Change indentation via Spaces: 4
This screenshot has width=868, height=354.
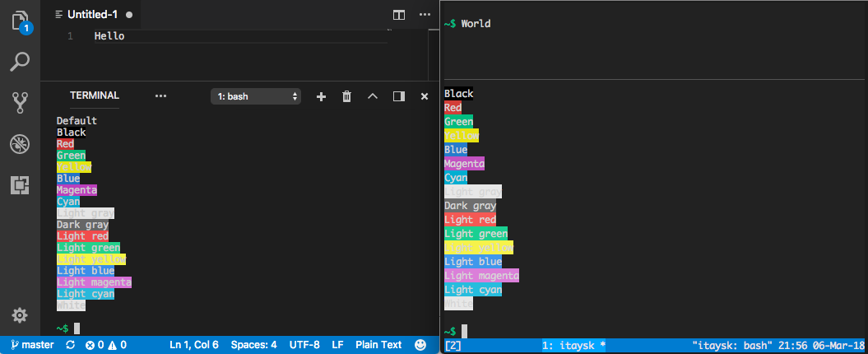[x=254, y=345]
